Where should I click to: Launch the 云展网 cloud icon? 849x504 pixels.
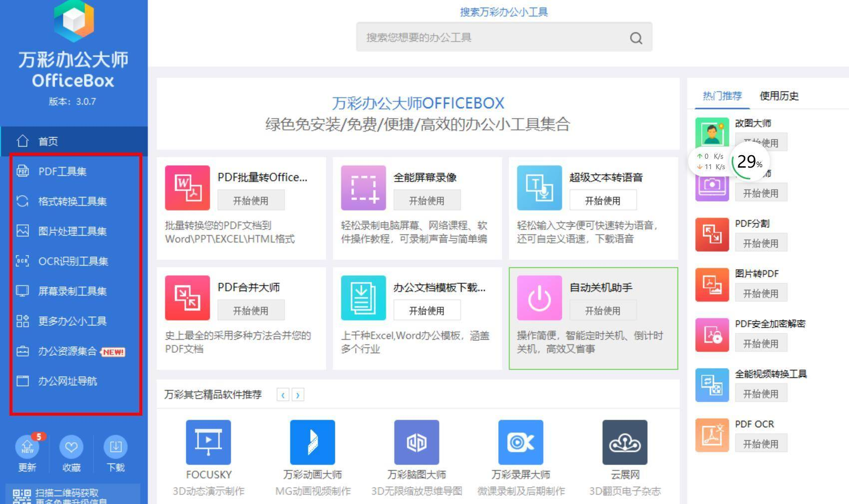[625, 442]
